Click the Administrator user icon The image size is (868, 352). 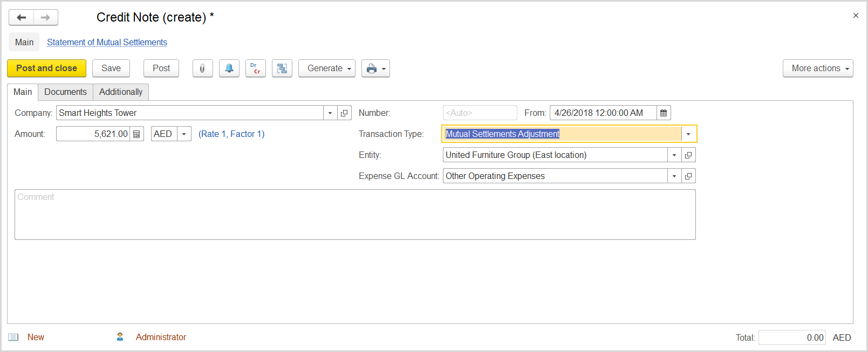coord(120,337)
